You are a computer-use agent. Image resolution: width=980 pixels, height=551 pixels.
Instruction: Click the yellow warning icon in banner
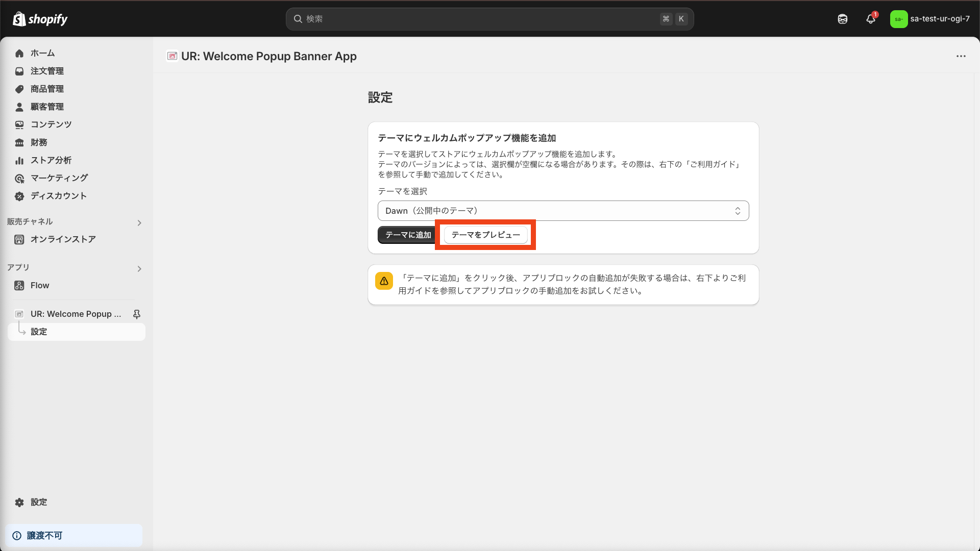coord(384,281)
